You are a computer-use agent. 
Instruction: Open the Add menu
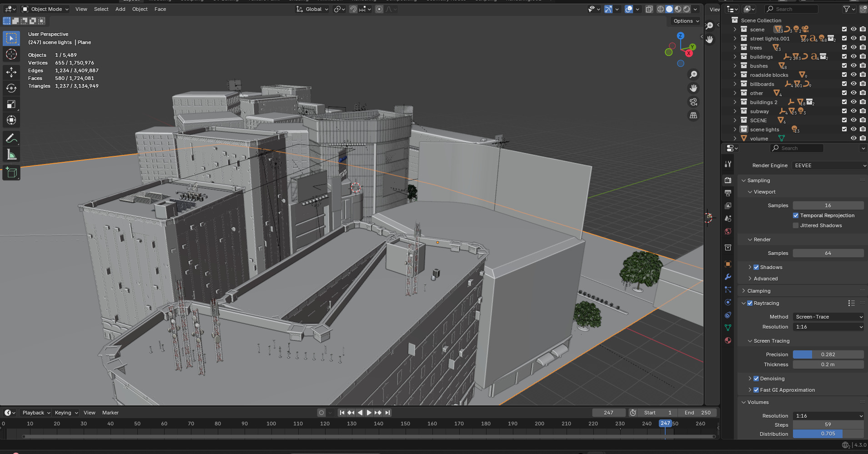[x=120, y=9]
